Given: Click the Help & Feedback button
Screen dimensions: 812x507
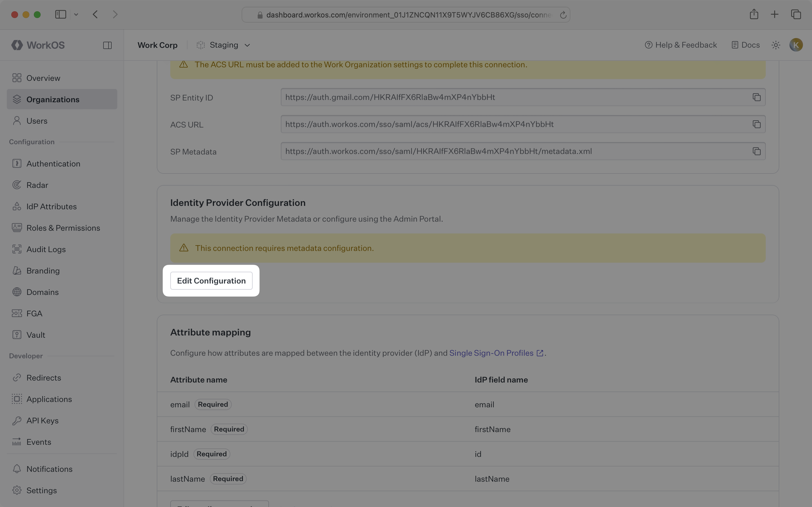Looking at the screenshot, I should point(680,45).
